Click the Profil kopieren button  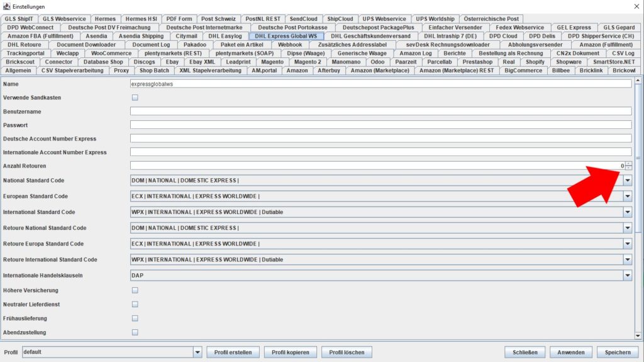tap(291, 353)
